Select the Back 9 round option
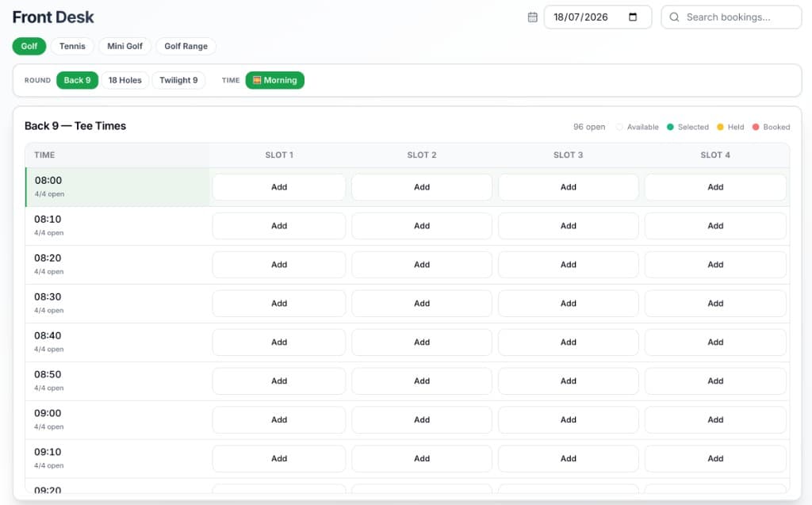This screenshot has width=812, height=505. [x=77, y=80]
